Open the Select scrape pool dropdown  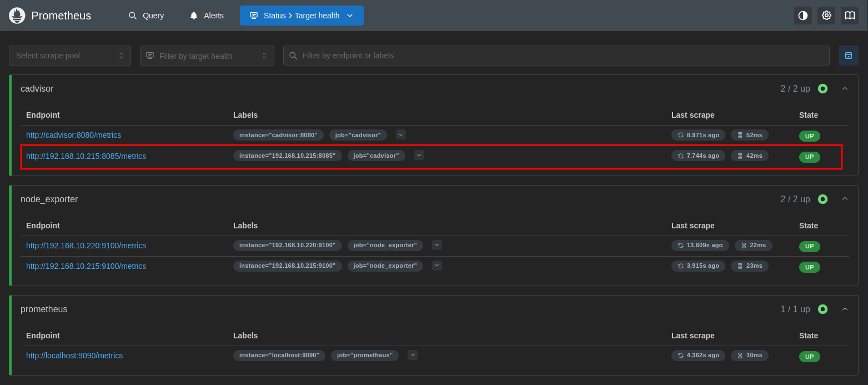pyautogui.click(x=70, y=56)
